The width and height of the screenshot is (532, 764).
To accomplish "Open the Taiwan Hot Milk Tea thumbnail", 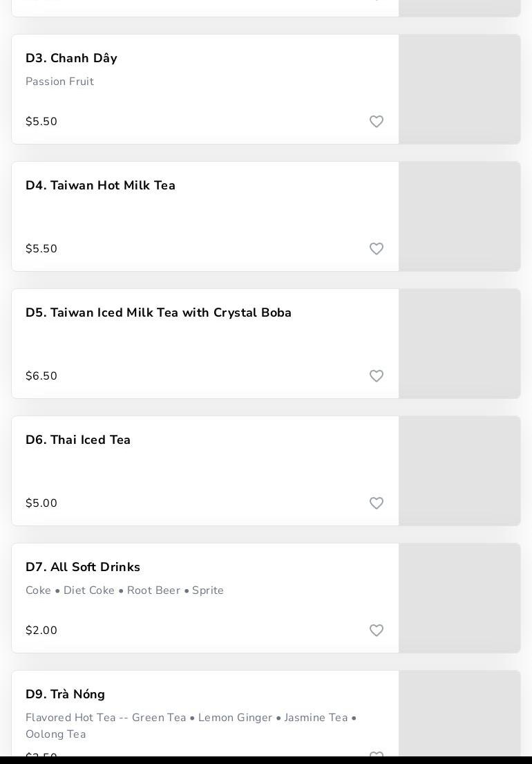I will coord(459,216).
